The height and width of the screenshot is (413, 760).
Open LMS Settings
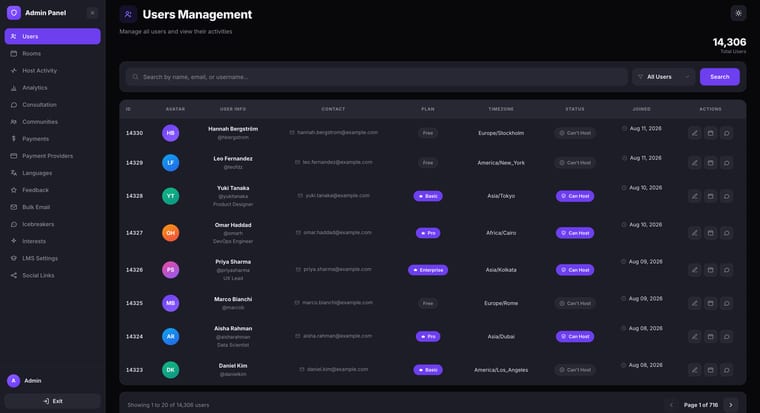52,258
